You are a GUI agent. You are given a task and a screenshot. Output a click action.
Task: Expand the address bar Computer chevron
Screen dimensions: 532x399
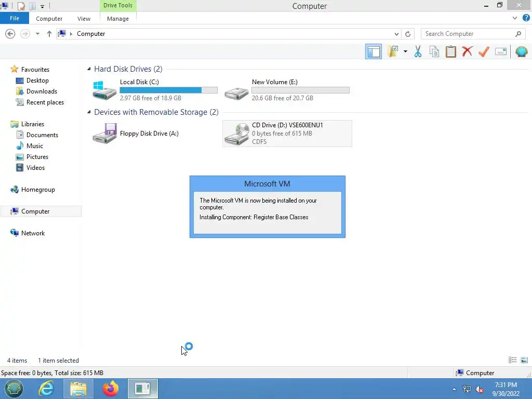(x=71, y=34)
